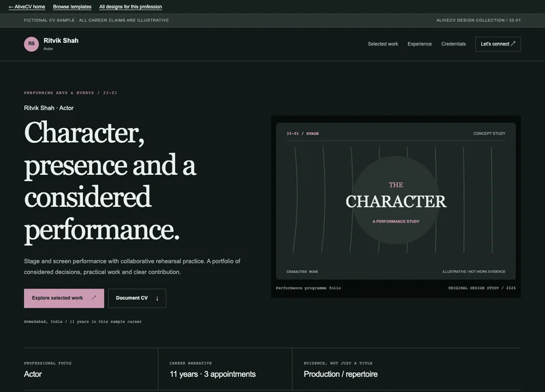Click the Ritvik Shah header name
Viewport: 545px width, 392px height.
pos(61,41)
